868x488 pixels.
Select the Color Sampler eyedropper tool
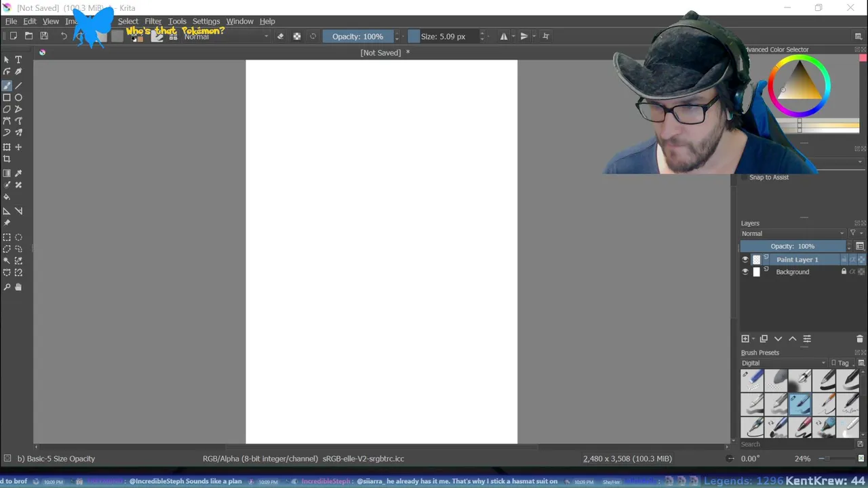click(18, 174)
